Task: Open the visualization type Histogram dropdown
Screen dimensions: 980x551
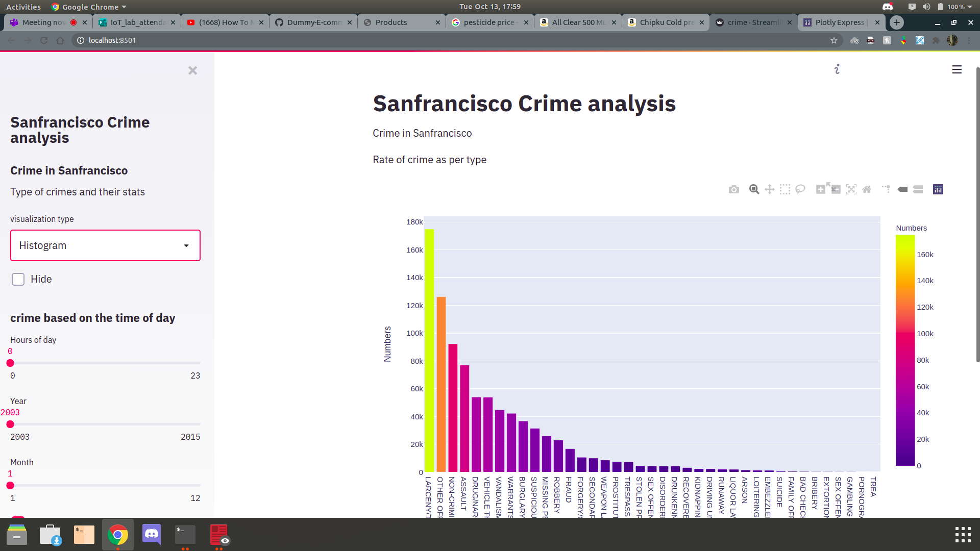Action: point(105,245)
